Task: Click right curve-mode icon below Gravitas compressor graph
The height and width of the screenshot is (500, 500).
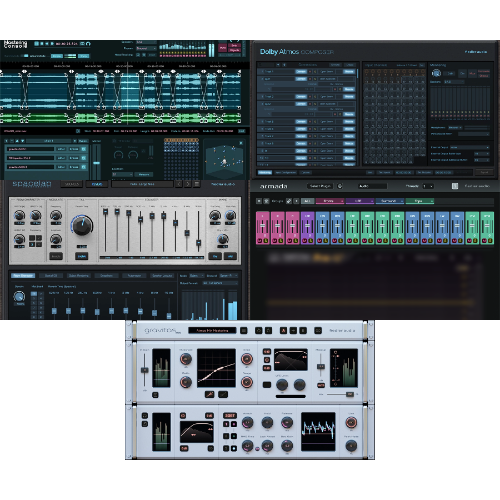Action: coord(223,395)
